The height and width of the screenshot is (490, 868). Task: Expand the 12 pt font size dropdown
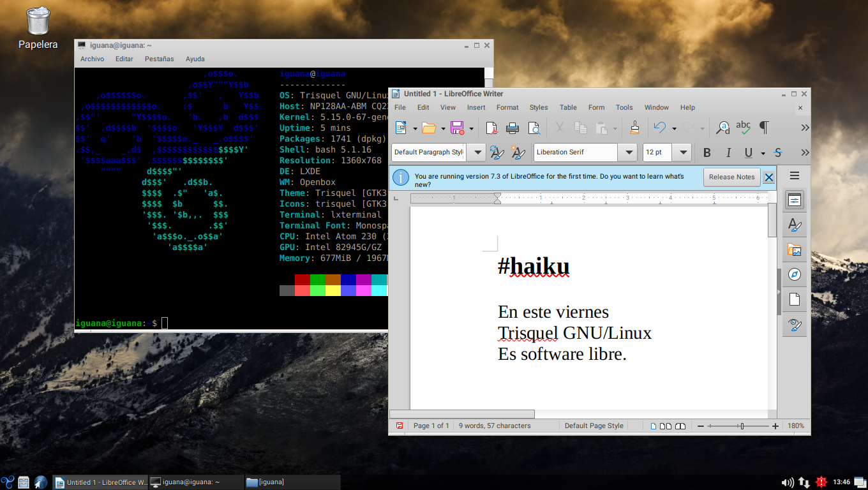tap(684, 152)
